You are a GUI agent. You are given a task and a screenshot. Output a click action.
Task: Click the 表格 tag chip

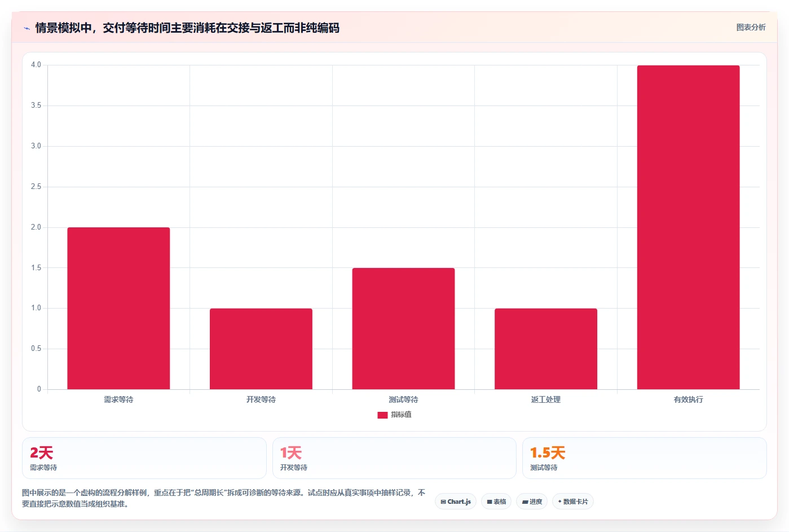click(x=496, y=502)
